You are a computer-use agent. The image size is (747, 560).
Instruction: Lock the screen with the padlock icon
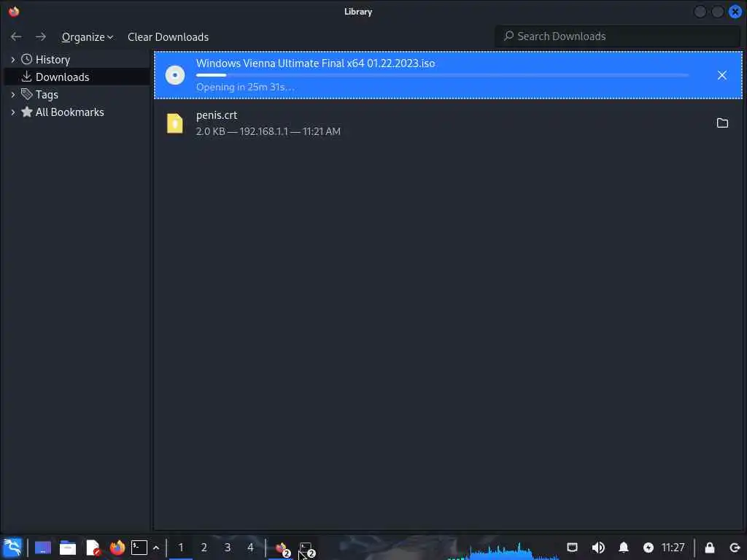click(x=709, y=548)
